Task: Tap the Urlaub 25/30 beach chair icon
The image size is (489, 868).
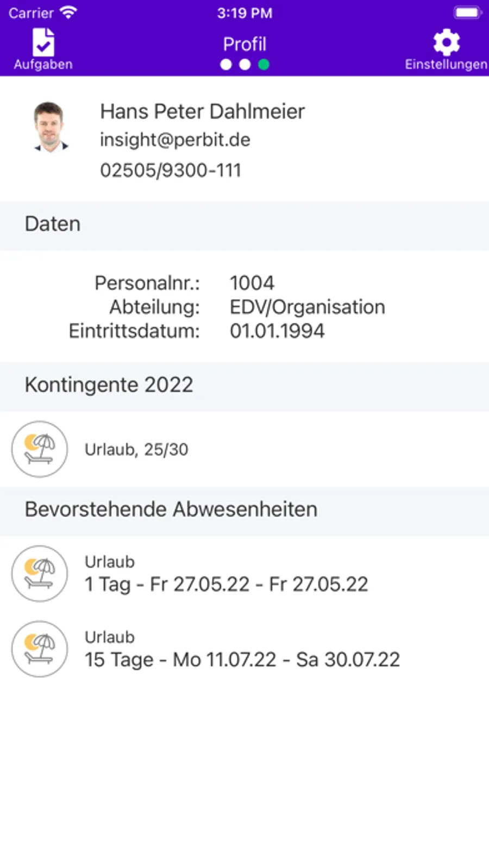Action: [40, 449]
